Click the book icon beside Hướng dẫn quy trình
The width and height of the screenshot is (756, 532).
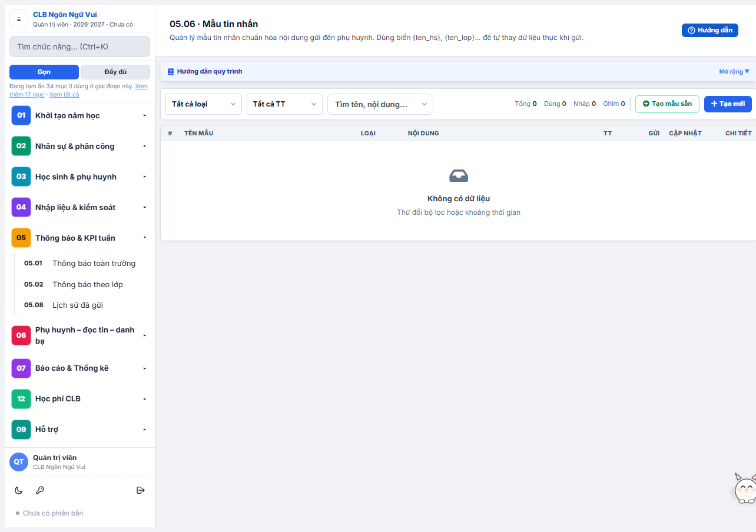tap(171, 72)
